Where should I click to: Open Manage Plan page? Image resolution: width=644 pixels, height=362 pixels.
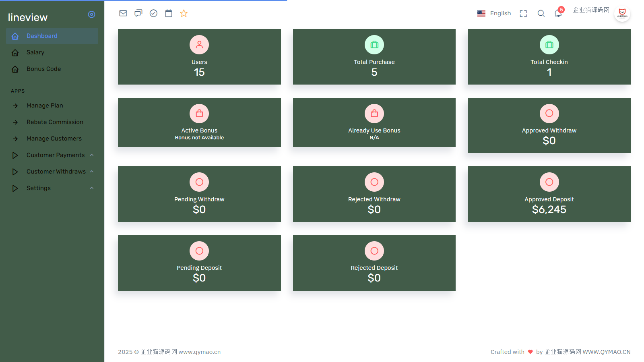pyautogui.click(x=45, y=105)
